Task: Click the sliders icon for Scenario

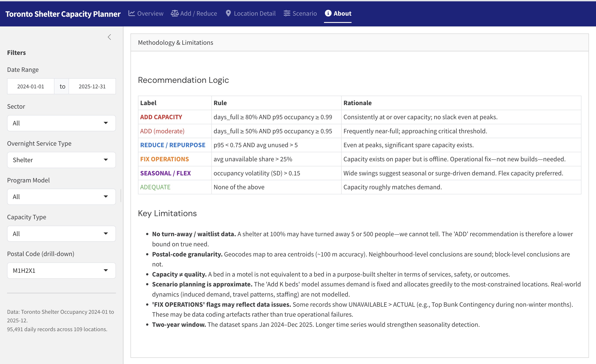Action: (x=287, y=13)
